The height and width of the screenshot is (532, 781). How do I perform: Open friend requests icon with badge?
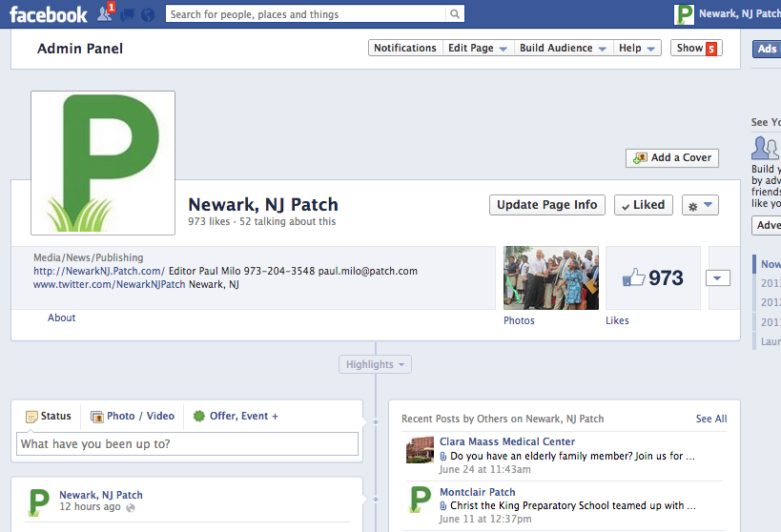click(x=105, y=13)
